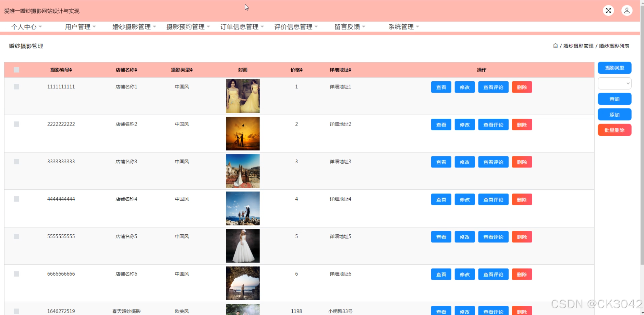Click cell text 小明路33号
Viewport: 644px width, 315px height.
(x=340, y=311)
